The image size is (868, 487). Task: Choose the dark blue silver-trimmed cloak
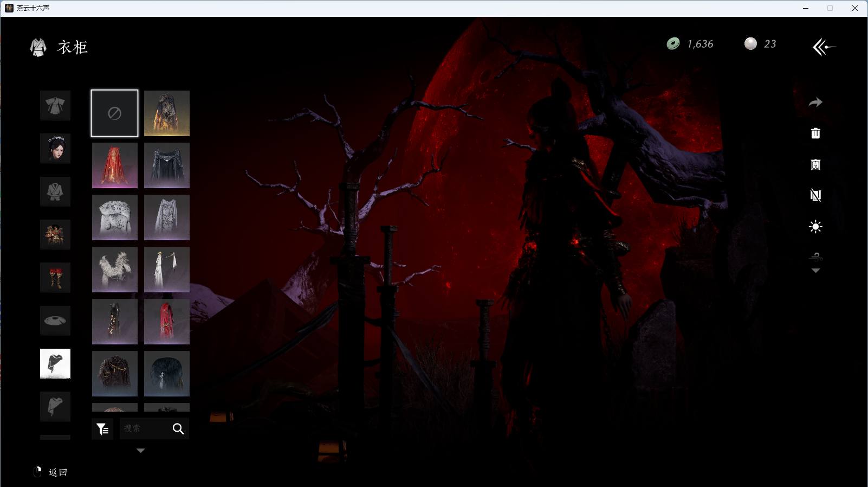[x=167, y=165]
